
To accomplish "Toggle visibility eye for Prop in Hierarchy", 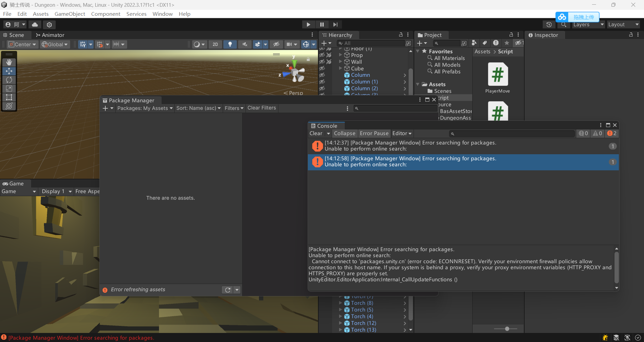I will [322, 55].
